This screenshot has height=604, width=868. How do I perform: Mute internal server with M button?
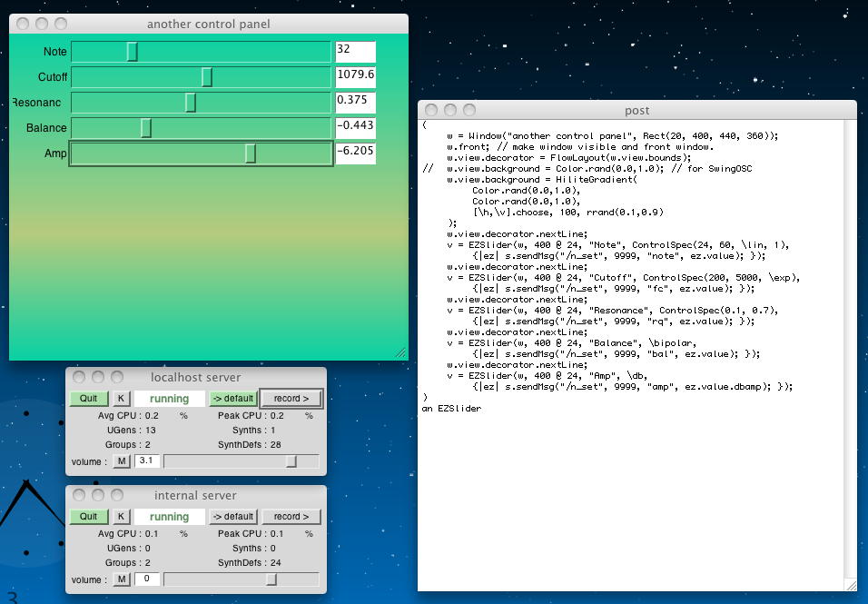pos(122,579)
